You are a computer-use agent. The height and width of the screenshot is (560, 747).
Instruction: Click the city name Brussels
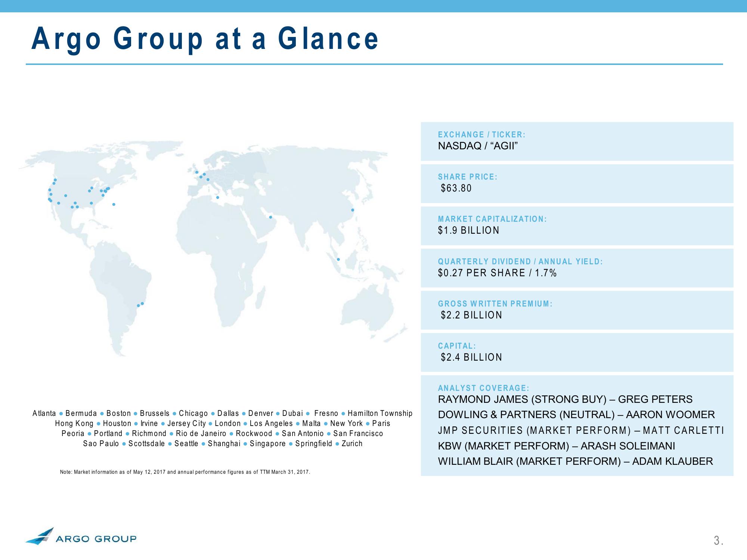tap(155, 413)
